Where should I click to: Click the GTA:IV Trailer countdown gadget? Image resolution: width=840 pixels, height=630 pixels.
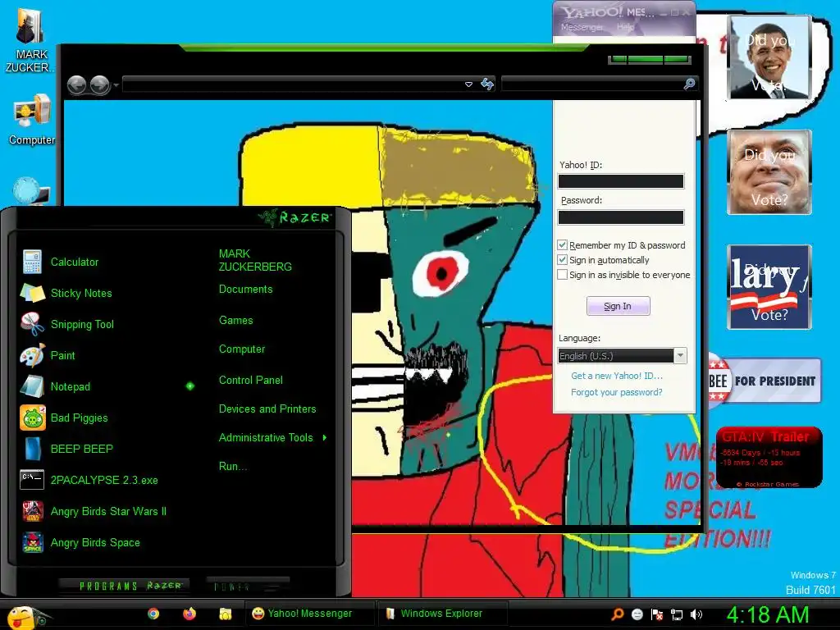tap(769, 458)
